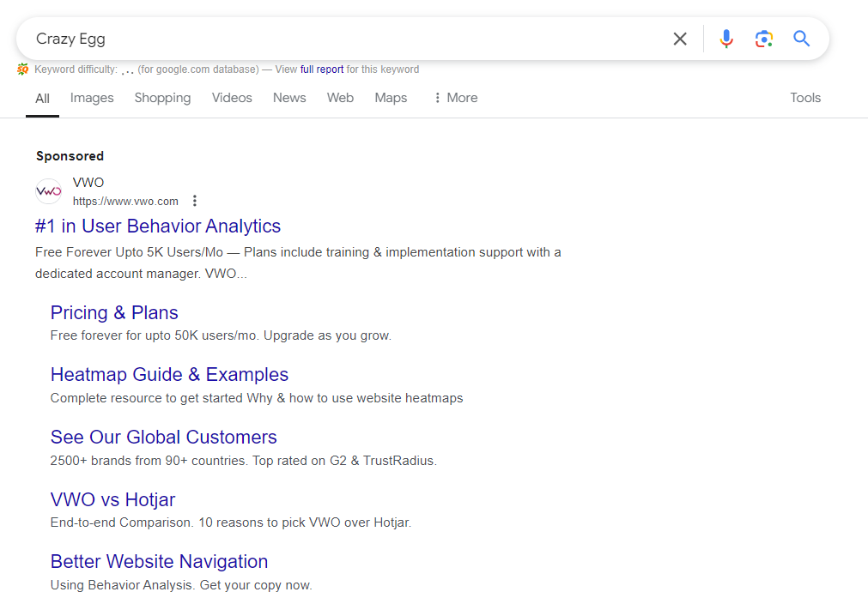The height and width of the screenshot is (604, 868).
Task: Click the SEOquake extension logo icon
Action: [x=22, y=69]
